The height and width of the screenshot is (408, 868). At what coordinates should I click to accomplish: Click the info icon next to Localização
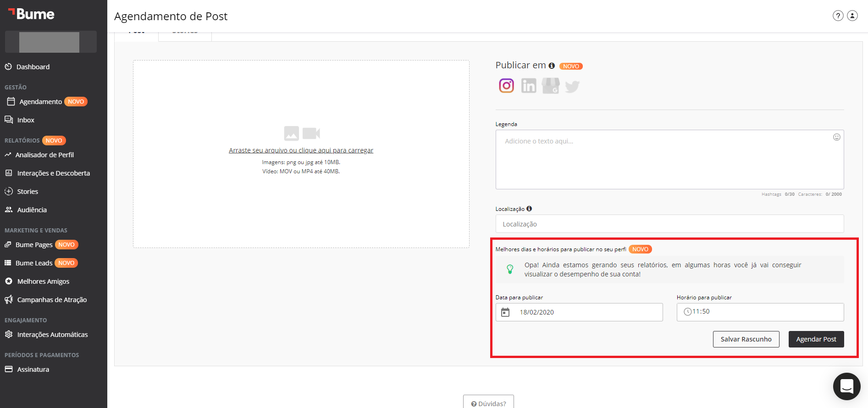click(529, 209)
